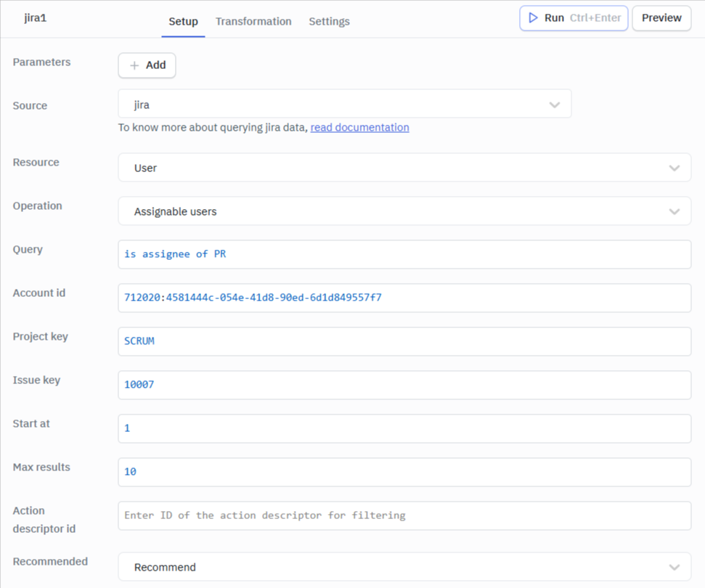
Task: Click the Parameters label
Action: (x=42, y=62)
